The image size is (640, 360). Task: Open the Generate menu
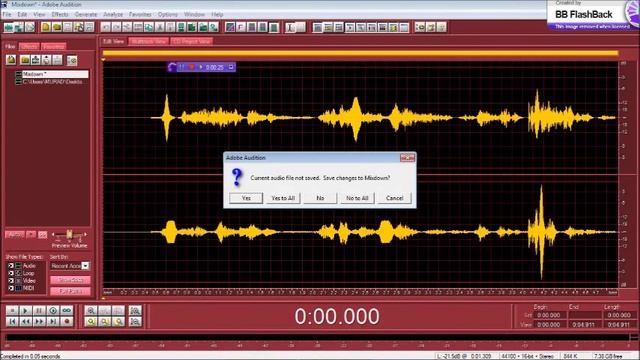click(x=86, y=14)
